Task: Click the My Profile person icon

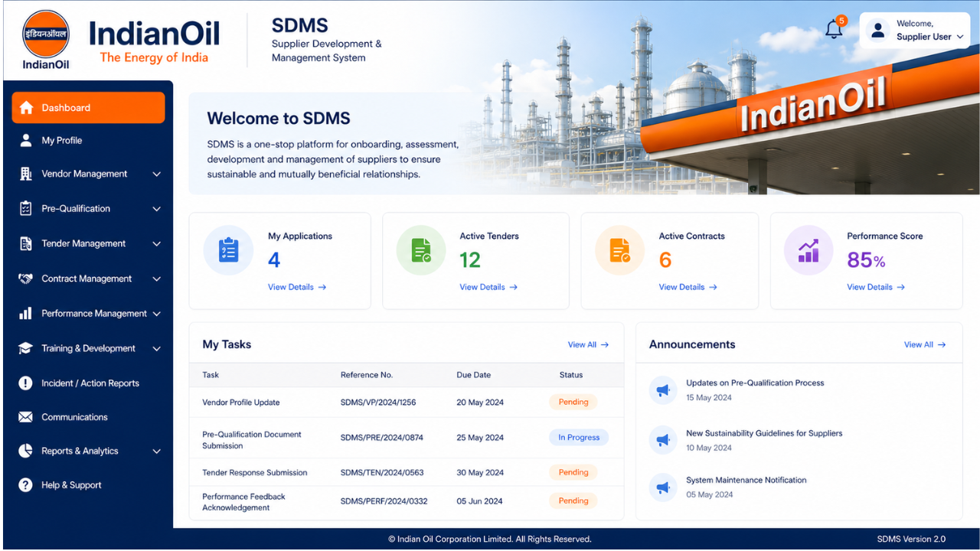Action: (x=26, y=140)
